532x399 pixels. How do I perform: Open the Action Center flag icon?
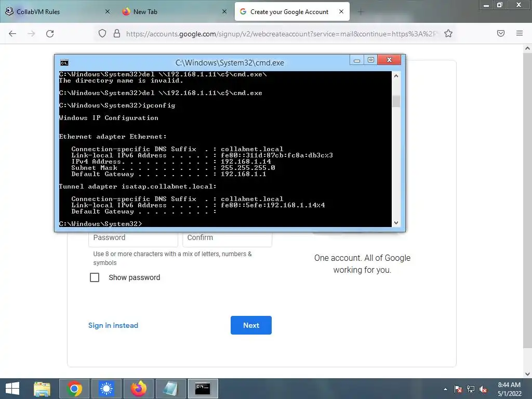click(x=458, y=389)
